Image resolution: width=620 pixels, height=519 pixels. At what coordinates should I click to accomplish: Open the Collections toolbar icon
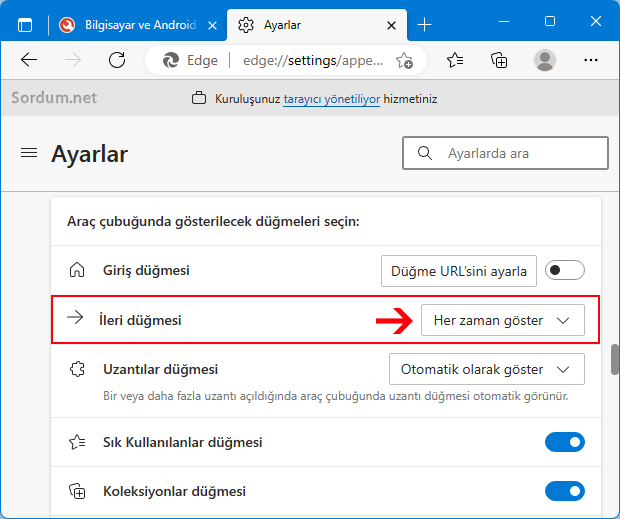coord(499,60)
